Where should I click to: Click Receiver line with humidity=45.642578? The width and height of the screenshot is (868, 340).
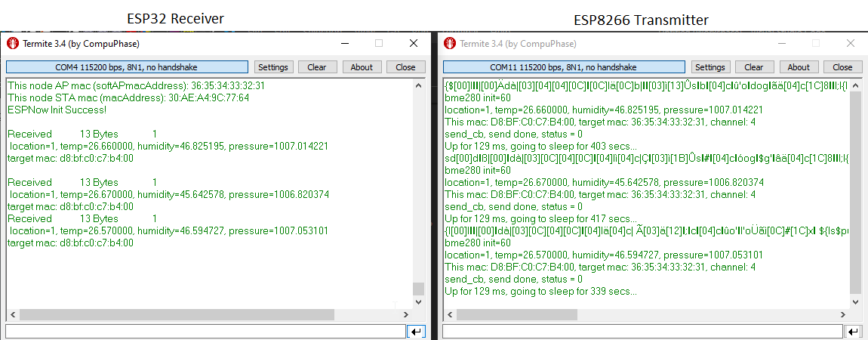[x=169, y=194]
